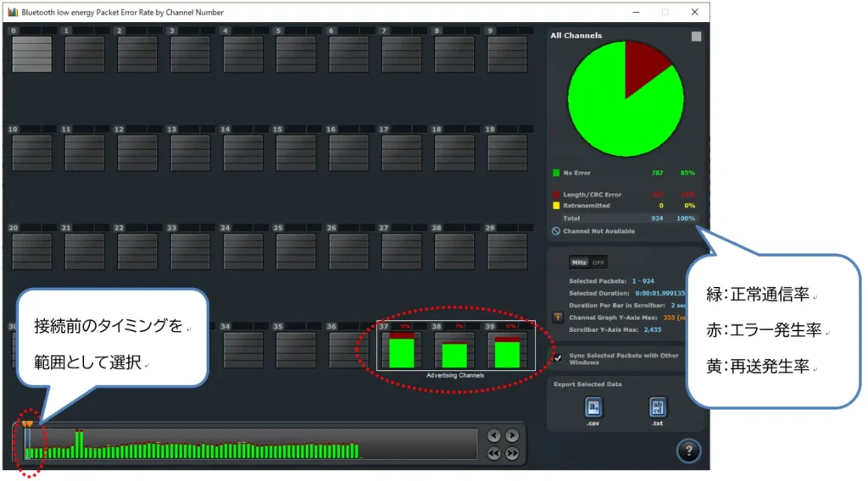Select advertising channel 37 graph

point(401,349)
